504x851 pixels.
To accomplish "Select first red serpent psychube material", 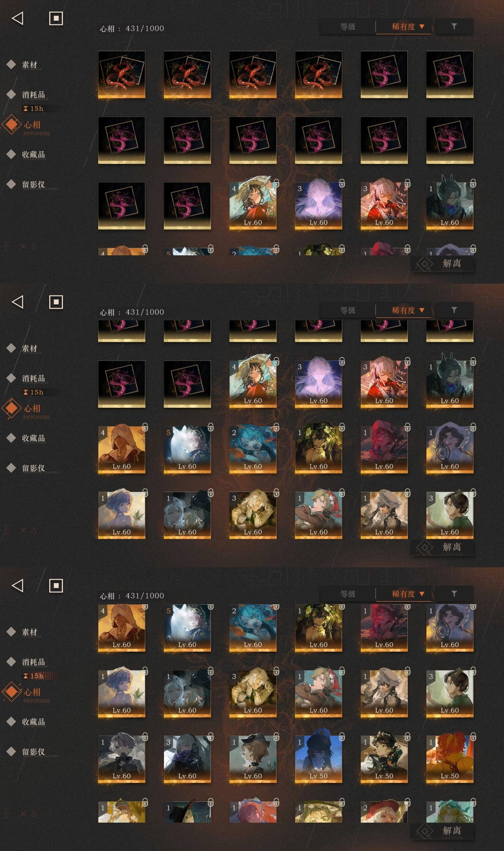I will click(122, 74).
